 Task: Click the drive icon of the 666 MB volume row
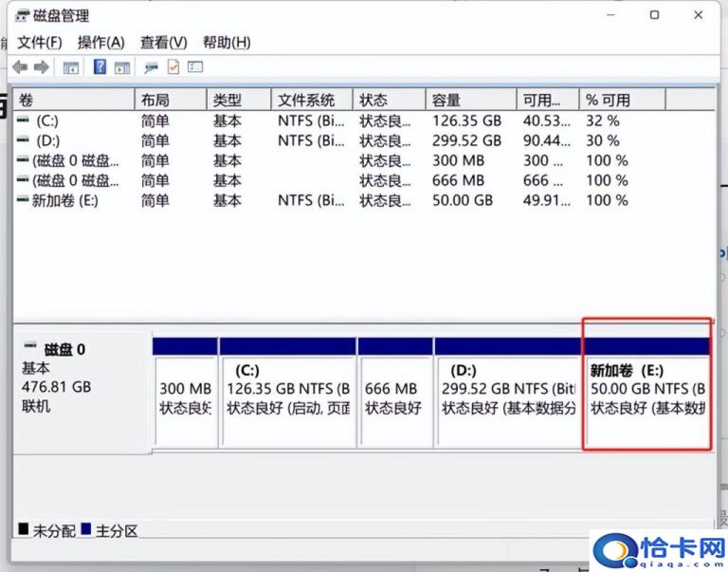[23, 180]
